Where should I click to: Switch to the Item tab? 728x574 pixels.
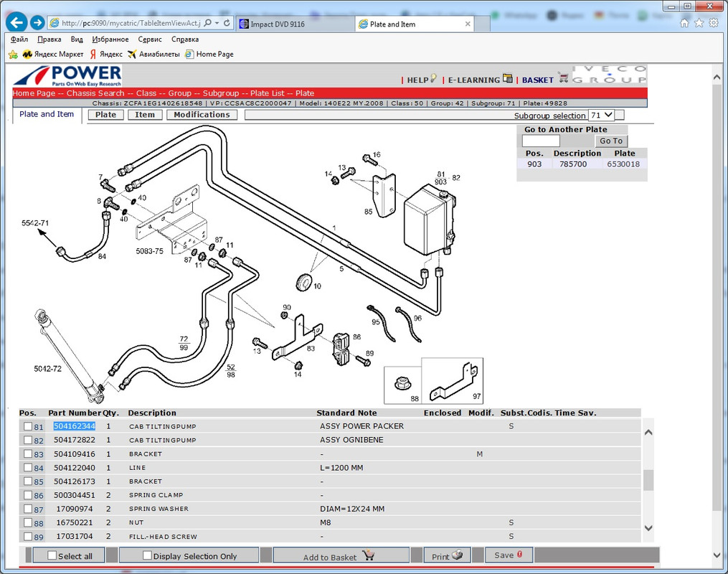(145, 115)
